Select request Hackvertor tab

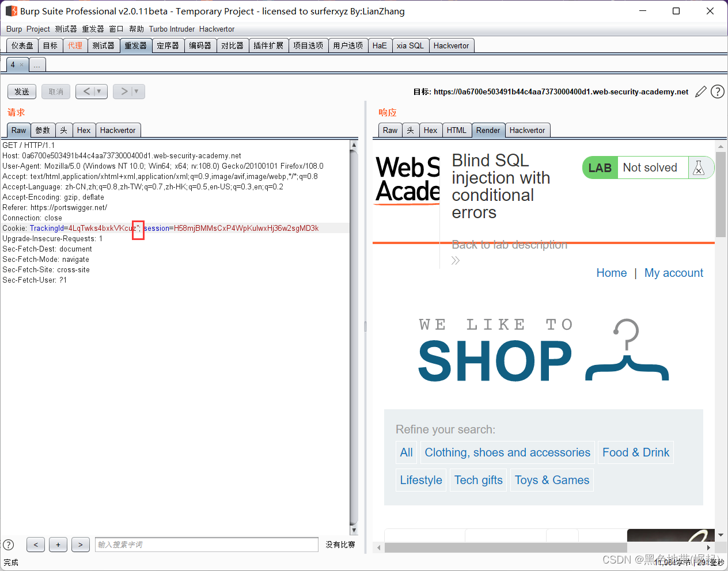pyautogui.click(x=118, y=130)
